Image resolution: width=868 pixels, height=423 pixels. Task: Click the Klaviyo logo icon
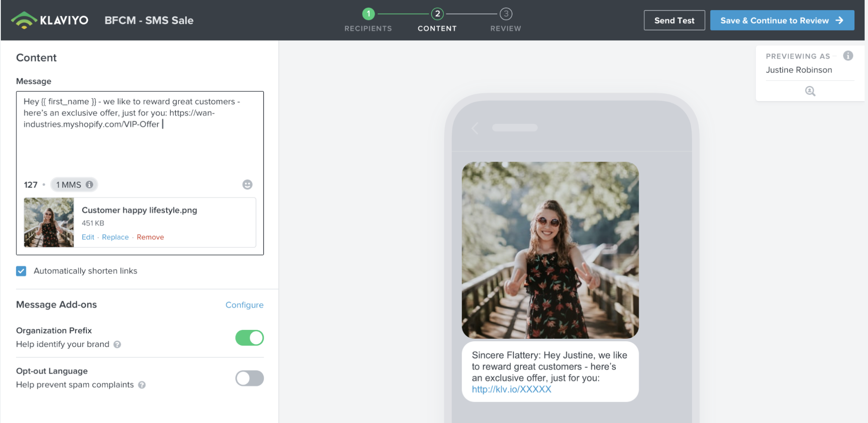24,19
